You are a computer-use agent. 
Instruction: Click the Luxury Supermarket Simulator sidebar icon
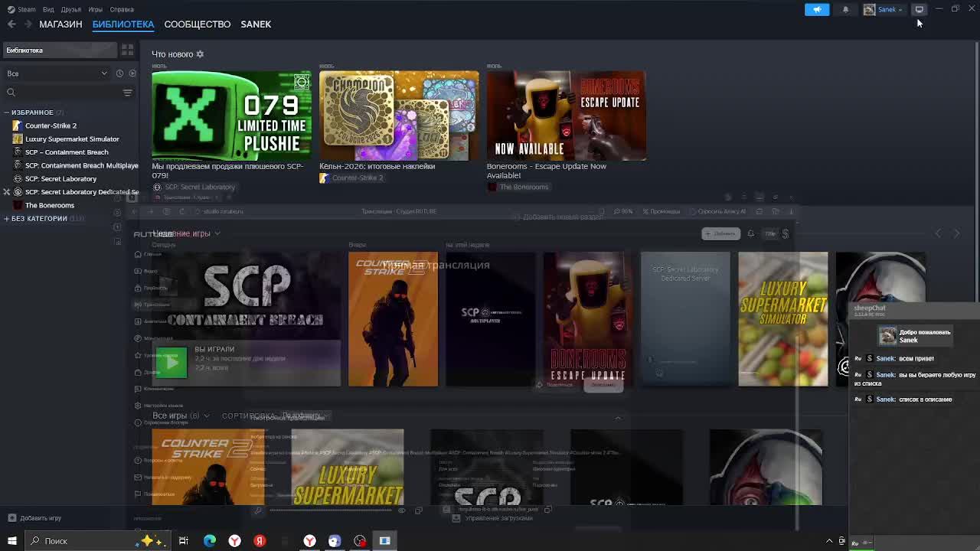18,139
